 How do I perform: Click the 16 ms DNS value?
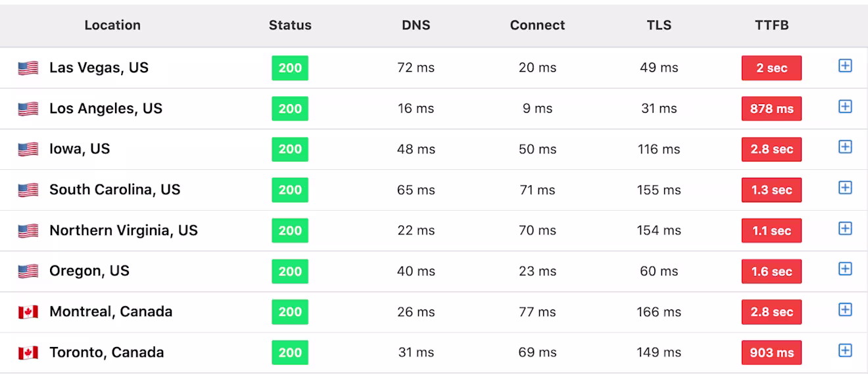coord(416,109)
